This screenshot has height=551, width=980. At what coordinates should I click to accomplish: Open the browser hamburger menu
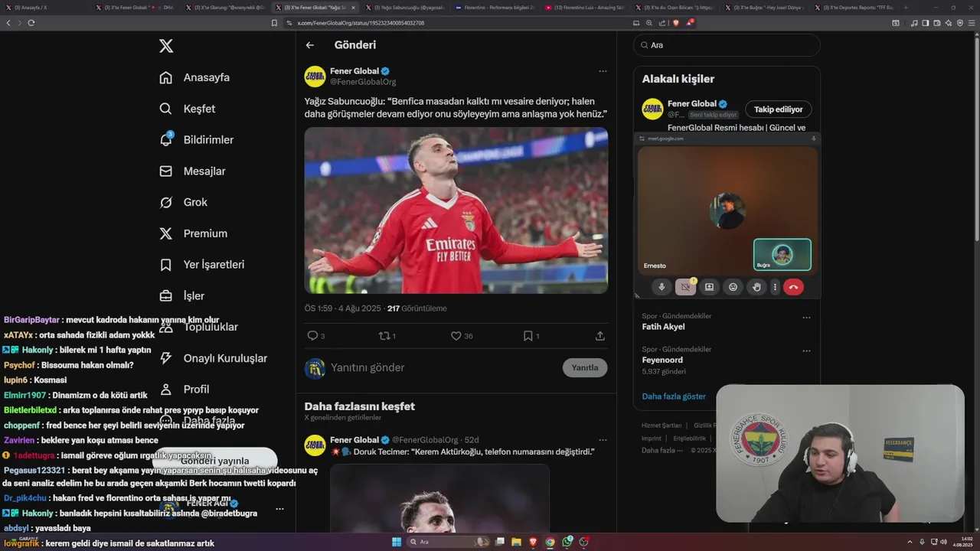tap(972, 23)
